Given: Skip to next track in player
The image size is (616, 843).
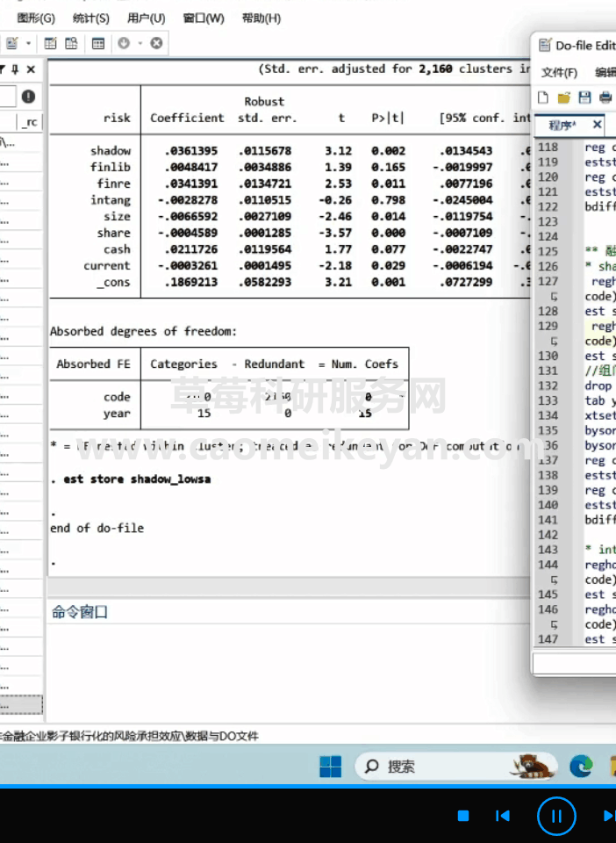Looking at the screenshot, I should [610, 816].
